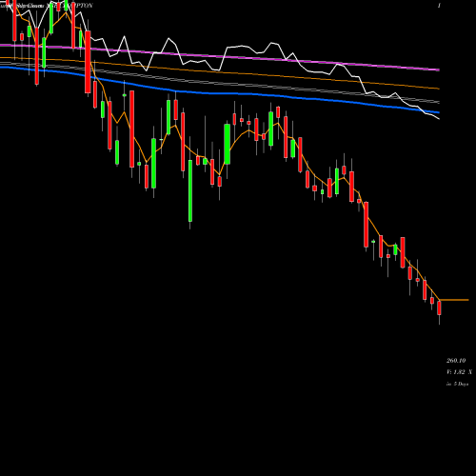Viewport: 476px width, 476px height.
Task: Select the last red candlestick on the right
Action: 439,308
